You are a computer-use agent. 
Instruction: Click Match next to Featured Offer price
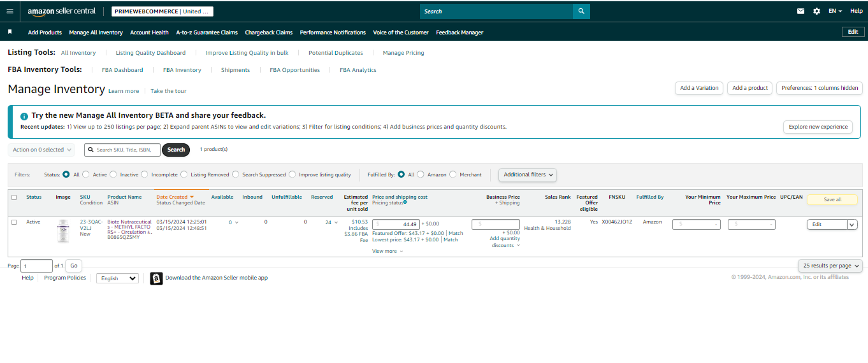point(456,233)
